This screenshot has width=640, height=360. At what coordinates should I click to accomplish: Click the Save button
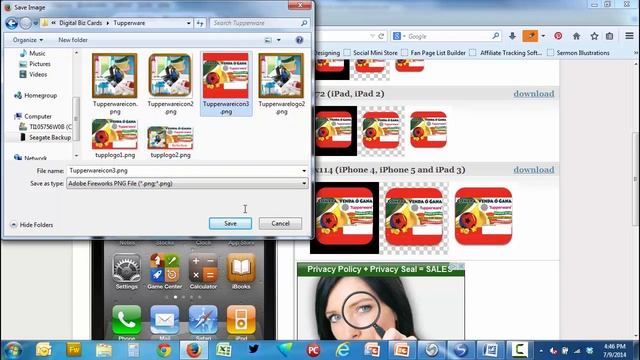230,223
